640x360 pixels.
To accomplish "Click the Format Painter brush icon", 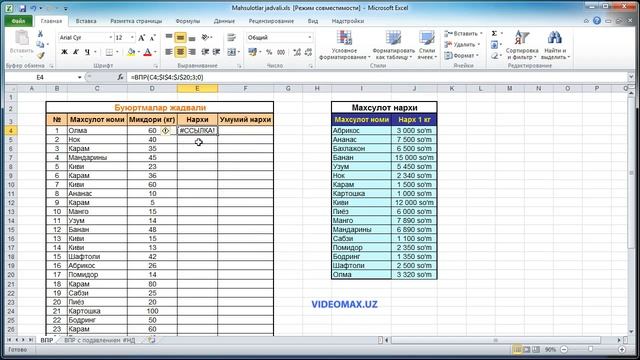I will click(40, 55).
